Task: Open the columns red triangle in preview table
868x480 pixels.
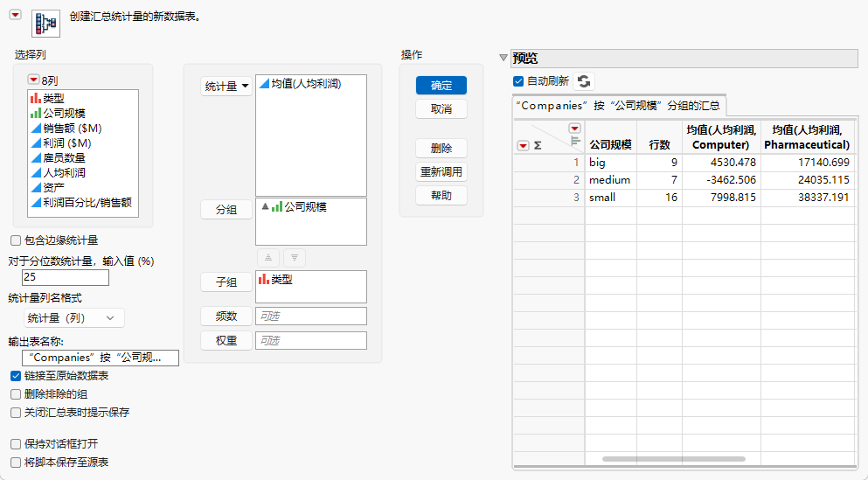Action: (574, 129)
